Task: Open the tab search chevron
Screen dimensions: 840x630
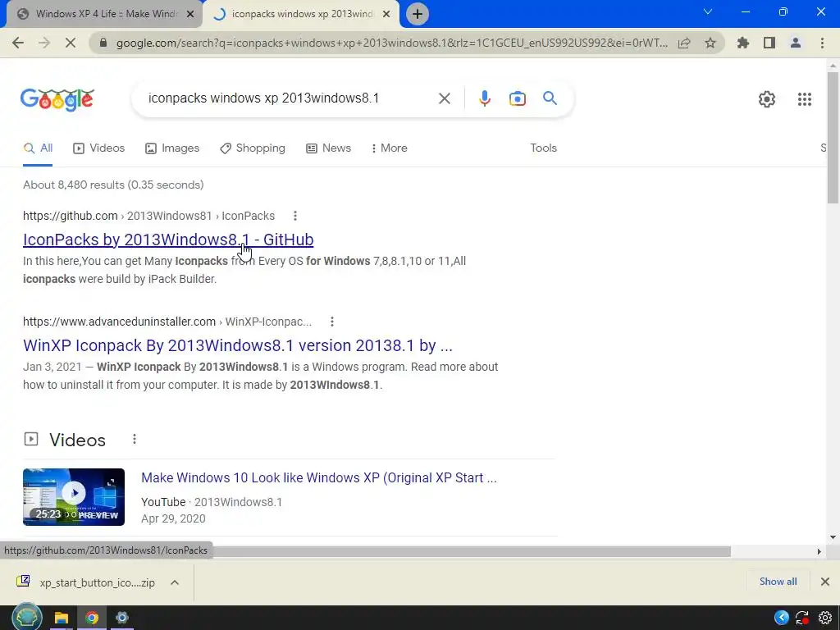Action: (708, 11)
